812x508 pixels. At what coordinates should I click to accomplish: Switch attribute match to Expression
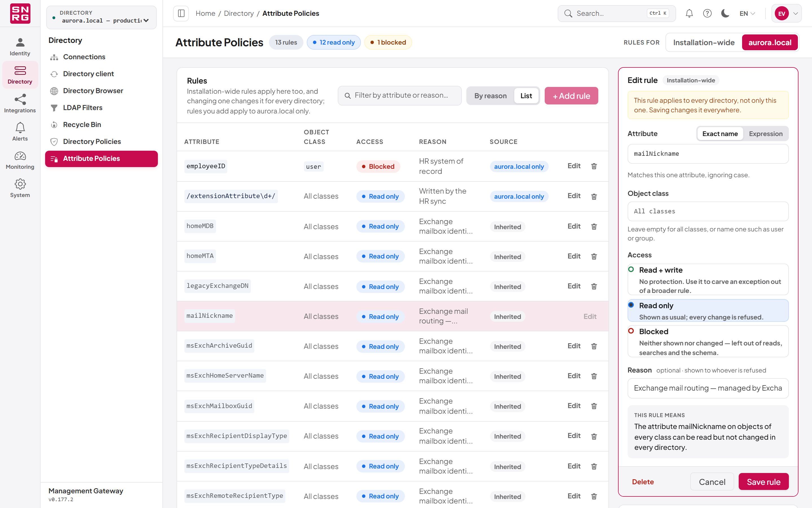766,134
